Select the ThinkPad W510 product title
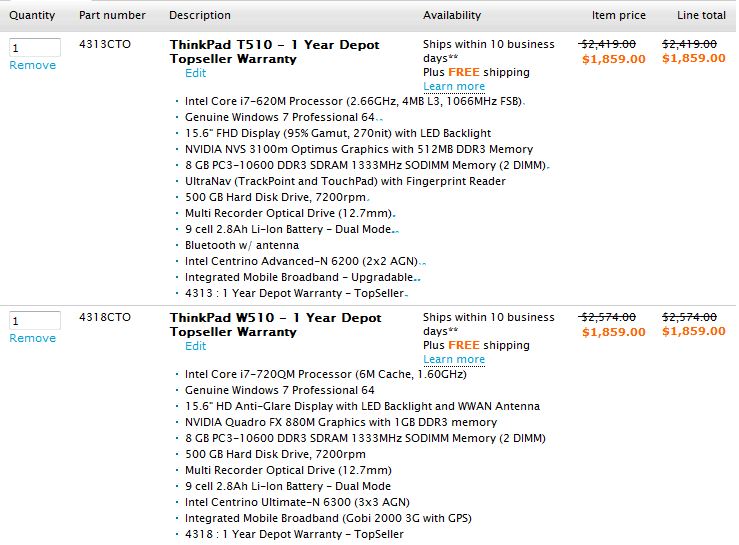 276,325
